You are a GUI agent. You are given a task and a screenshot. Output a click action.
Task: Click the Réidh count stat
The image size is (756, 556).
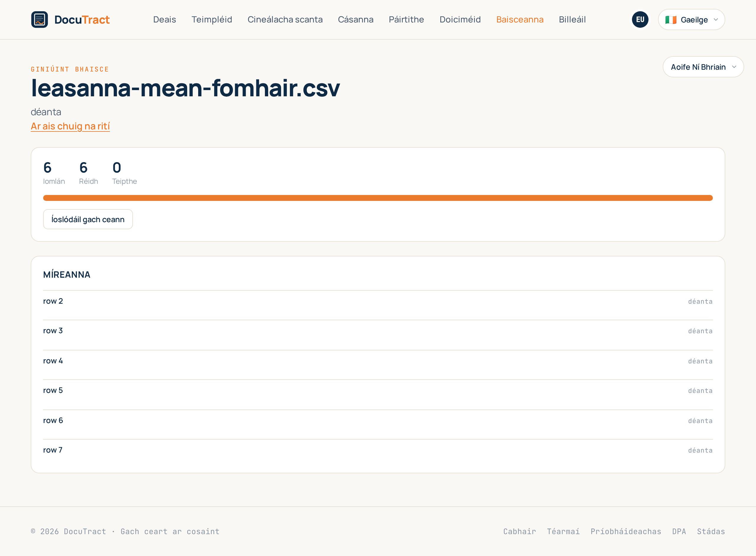click(x=89, y=173)
